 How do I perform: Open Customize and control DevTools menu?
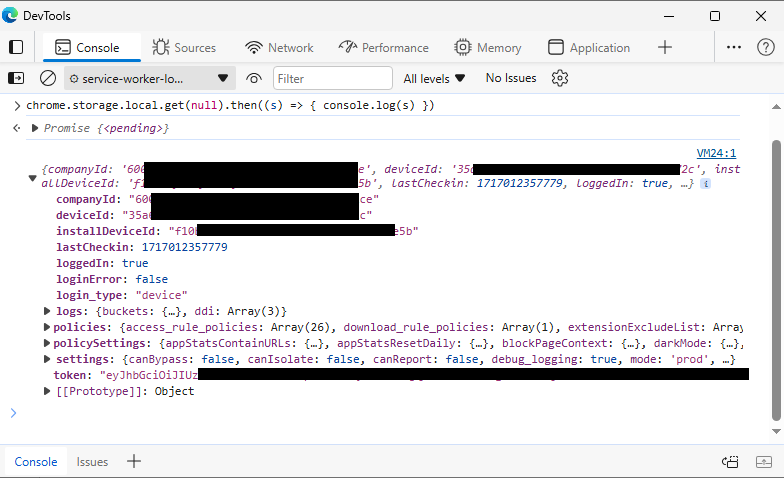734,47
